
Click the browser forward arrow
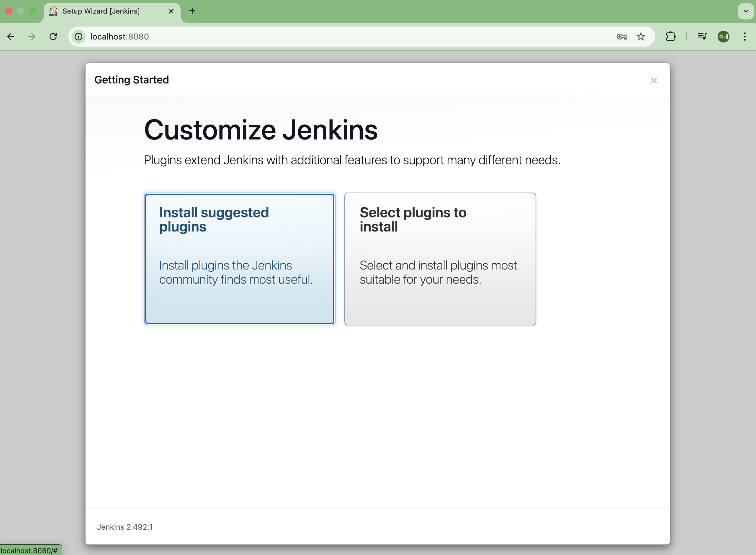[32, 37]
